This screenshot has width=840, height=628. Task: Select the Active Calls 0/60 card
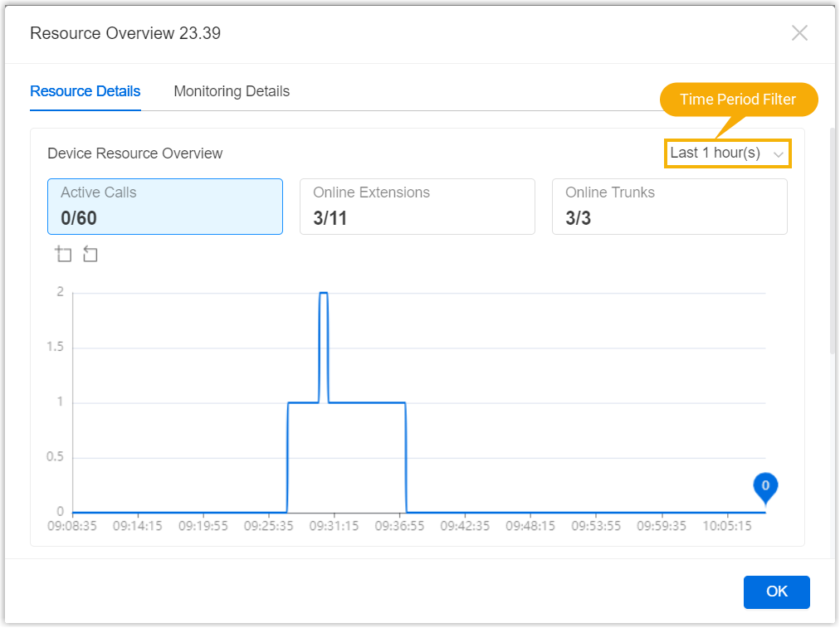click(x=164, y=207)
